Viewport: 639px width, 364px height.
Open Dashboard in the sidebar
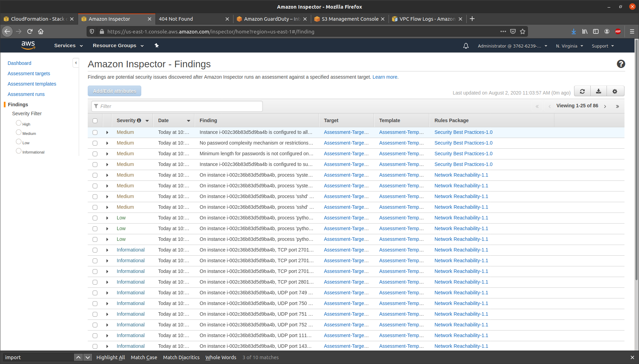pyautogui.click(x=19, y=63)
